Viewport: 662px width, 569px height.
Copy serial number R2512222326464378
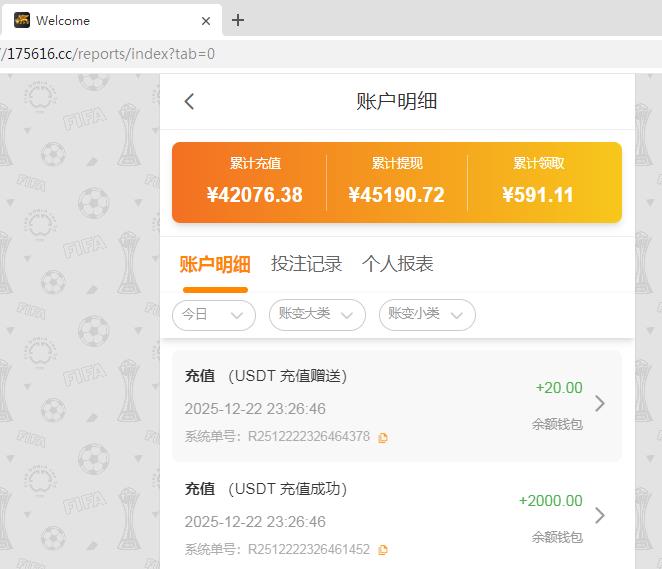click(x=383, y=437)
